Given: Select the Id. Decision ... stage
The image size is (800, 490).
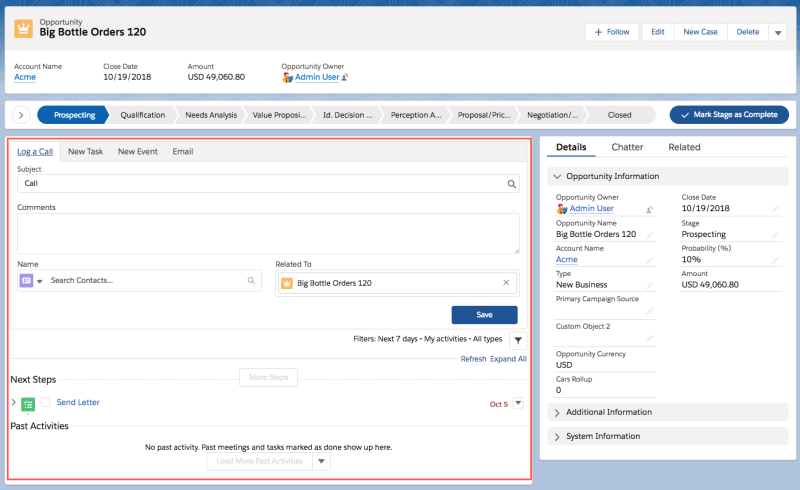Looking at the screenshot, I should (x=347, y=115).
